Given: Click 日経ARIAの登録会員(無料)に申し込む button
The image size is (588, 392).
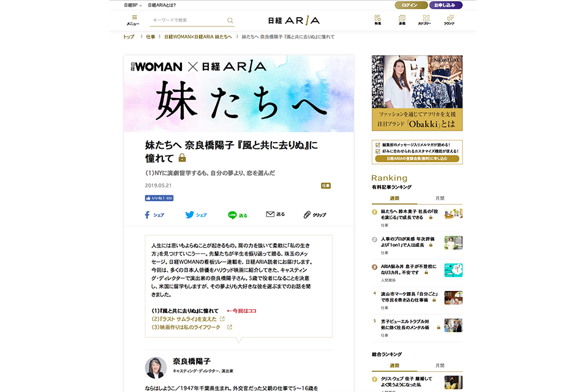Looking at the screenshot, I should coord(417,159).
